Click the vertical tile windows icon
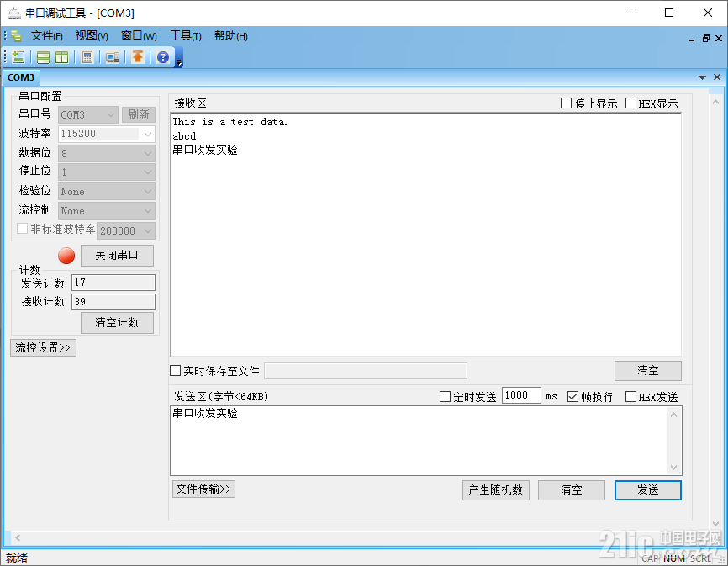The width and height of the screenshot is (728, 566). 61,57
